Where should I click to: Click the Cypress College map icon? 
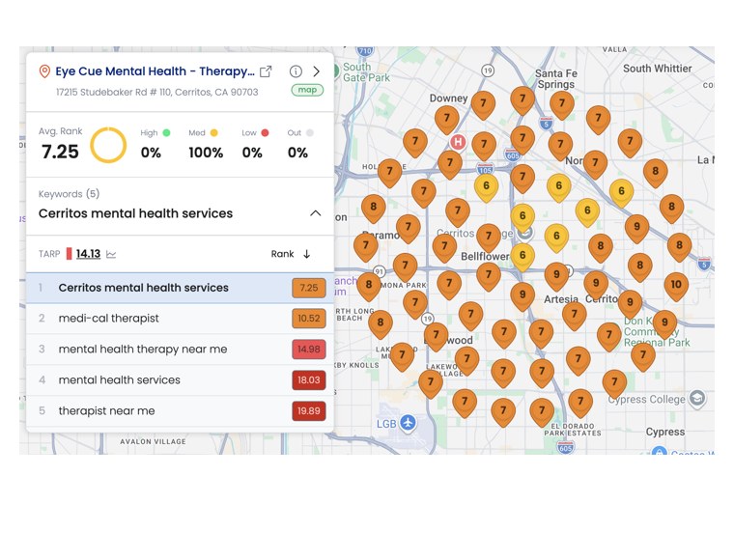coord(697,399)
